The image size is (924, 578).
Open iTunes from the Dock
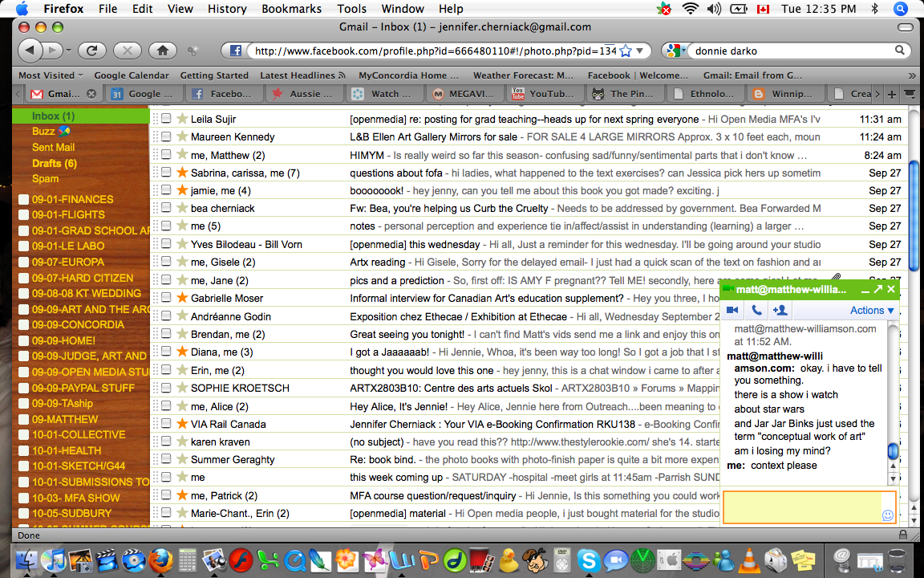click(x=54, y=560)
